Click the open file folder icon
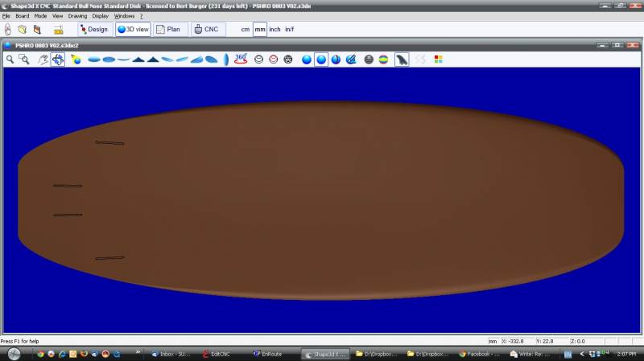The height and width of the screenshot is (361, 644). (x=23, y=30)
